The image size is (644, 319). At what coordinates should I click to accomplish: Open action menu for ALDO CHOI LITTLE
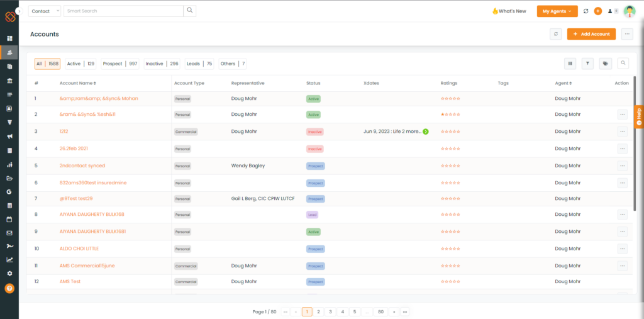coord(622,249)
